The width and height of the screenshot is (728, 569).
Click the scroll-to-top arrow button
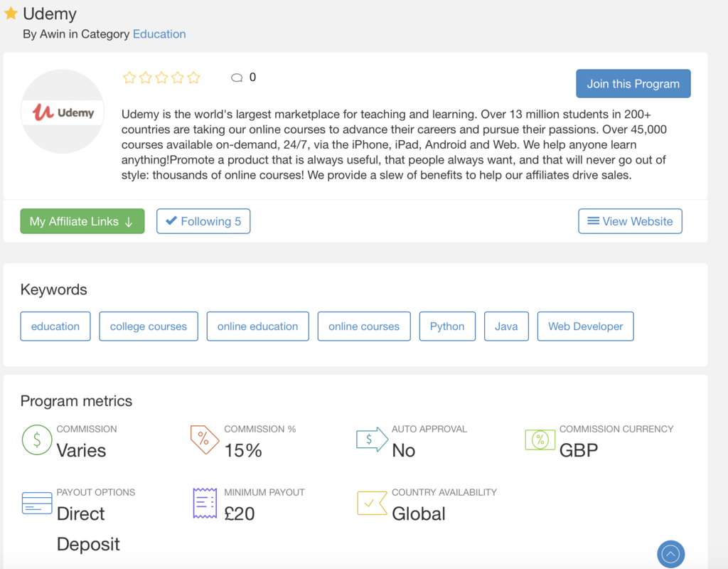[x=670, y=554]
